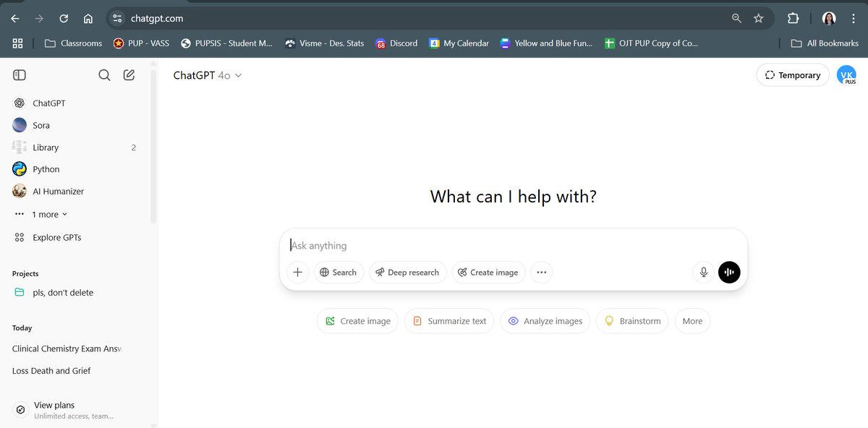The width and height of the screenshot is (868, 428).
Task: Open the Chrome profile picture
Action: coord(829,18)
